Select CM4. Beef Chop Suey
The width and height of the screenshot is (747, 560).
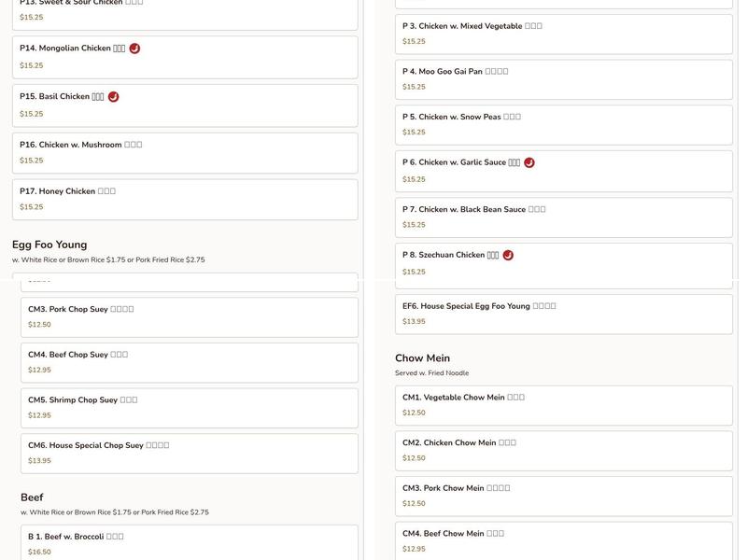pos(189,362)
